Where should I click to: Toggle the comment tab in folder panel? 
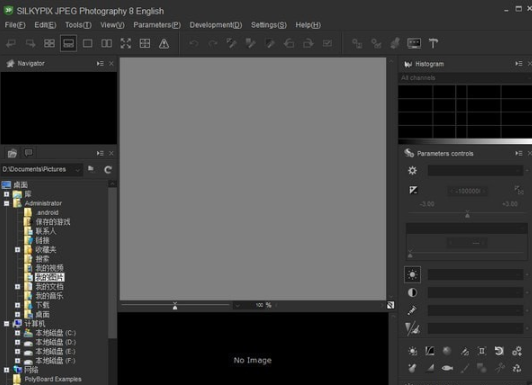point(28,153)
